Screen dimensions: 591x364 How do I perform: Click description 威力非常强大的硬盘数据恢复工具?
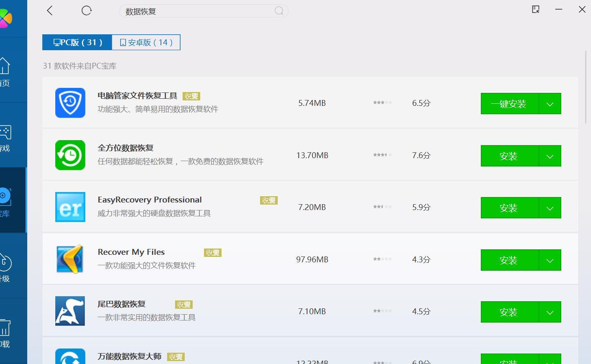point(154,213)
